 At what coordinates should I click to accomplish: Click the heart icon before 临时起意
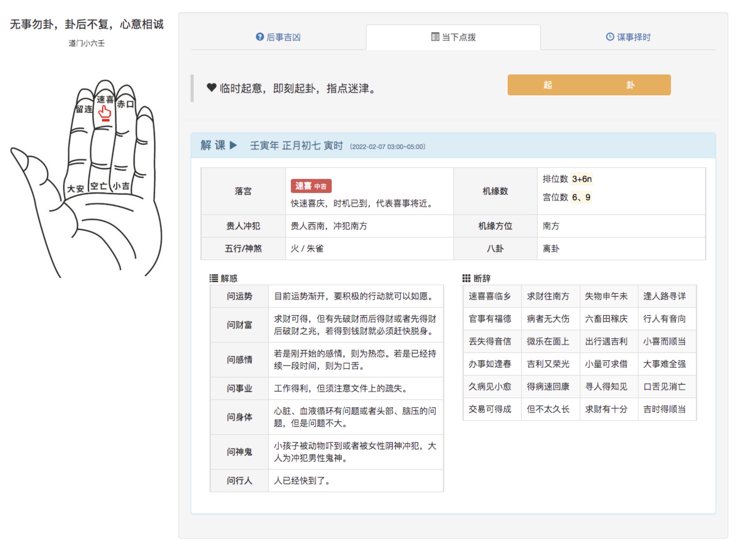tap(211, 88)
